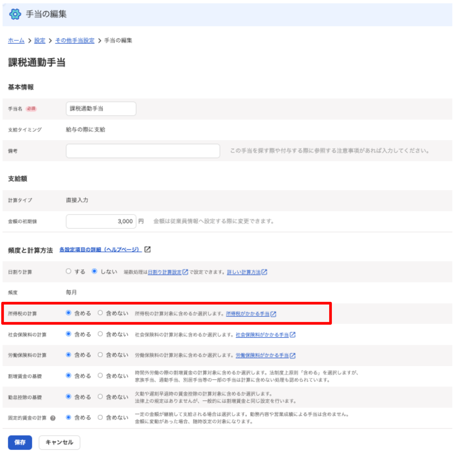Image resolution: width=476 pixels, height=456 pixels.
Task: Open 所得税がかかる手当 link
Action: point(248,314)
